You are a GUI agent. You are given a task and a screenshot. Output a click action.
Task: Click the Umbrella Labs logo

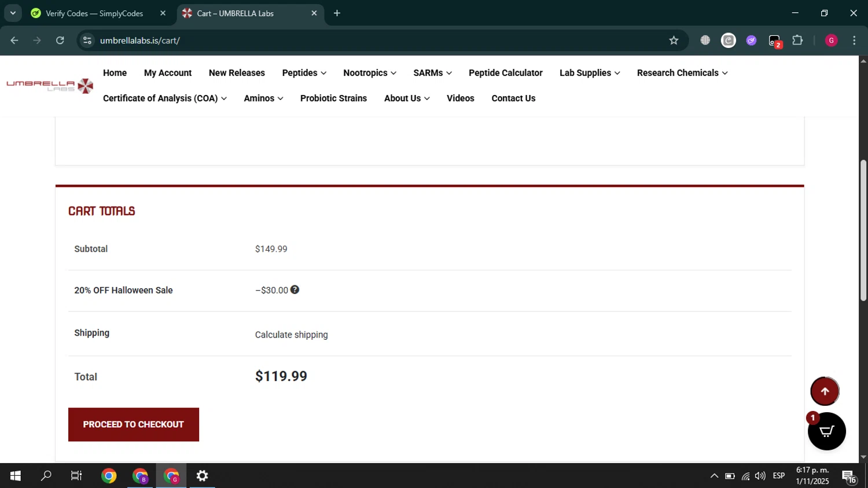pos(50,86)
